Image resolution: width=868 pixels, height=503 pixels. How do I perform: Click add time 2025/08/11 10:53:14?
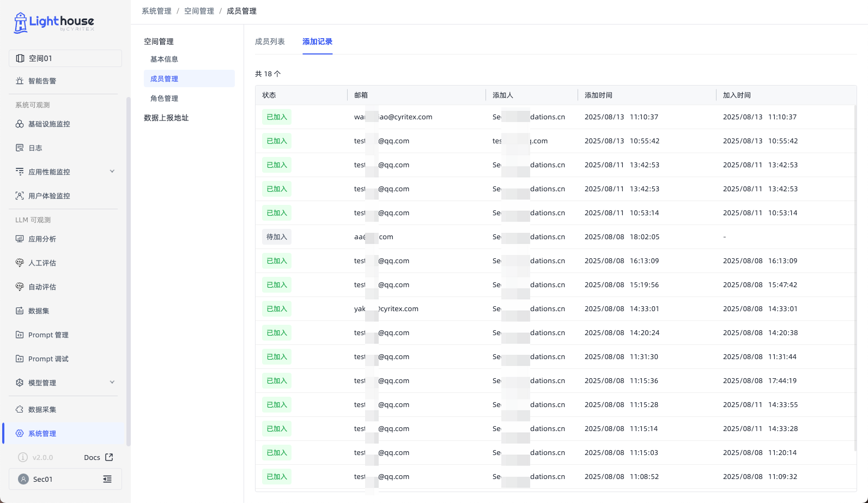click(622, 213)
